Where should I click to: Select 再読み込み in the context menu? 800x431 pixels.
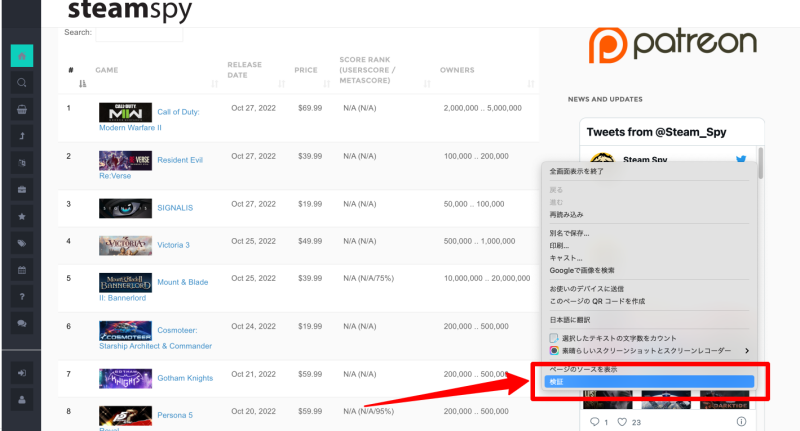pos(566,215)
